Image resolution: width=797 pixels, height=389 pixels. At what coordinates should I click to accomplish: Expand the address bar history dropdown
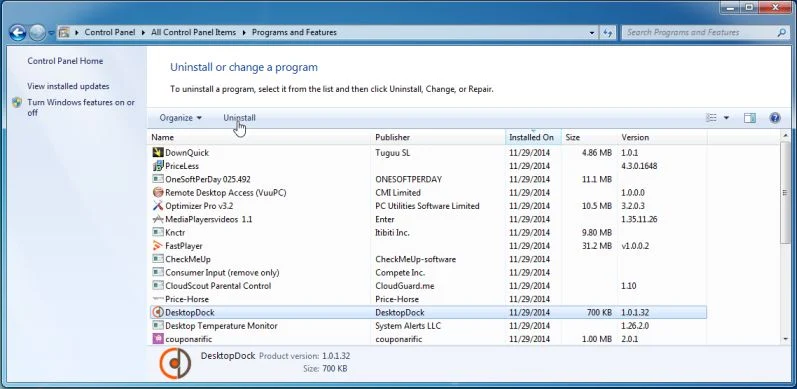tap(592, 33)
